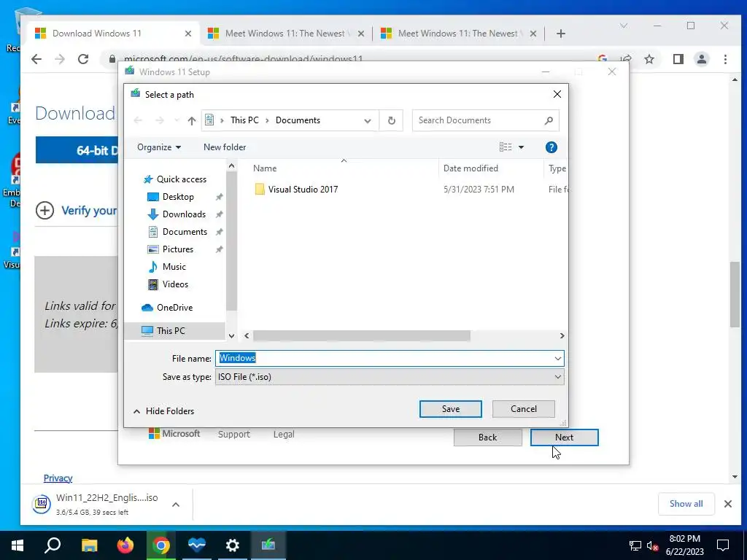Click the File name text field
Image resolution: width=747 pixels, height=560 pixels.
384,359
